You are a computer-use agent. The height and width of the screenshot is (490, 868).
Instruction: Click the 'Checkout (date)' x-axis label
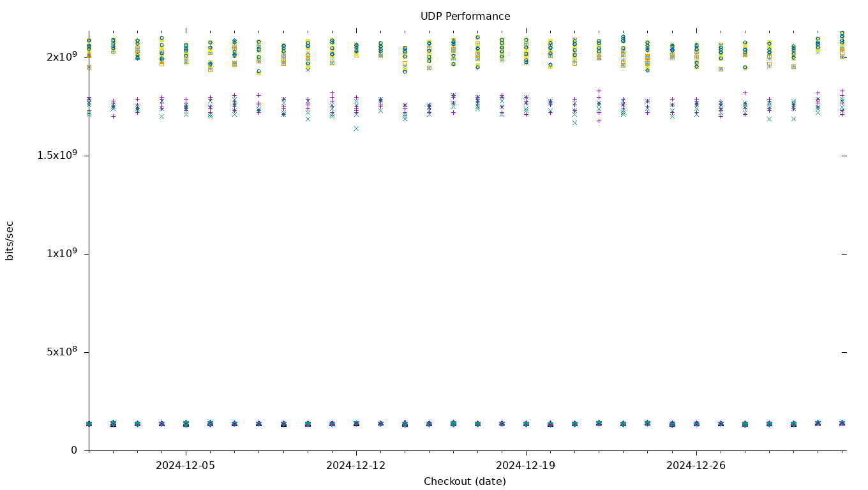[x=465, y=482]
